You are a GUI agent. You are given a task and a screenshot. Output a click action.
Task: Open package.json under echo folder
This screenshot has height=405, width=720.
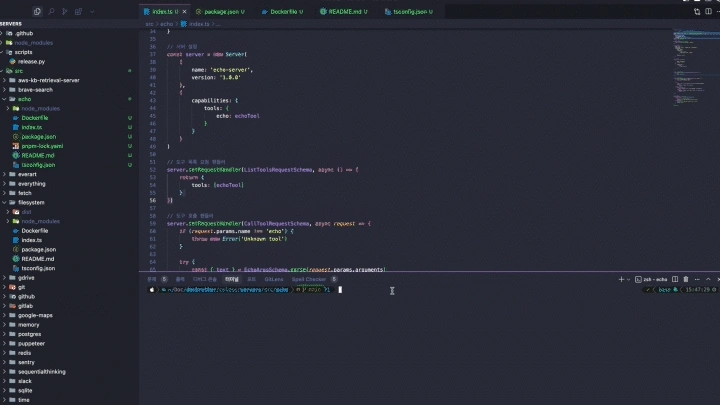39,137
